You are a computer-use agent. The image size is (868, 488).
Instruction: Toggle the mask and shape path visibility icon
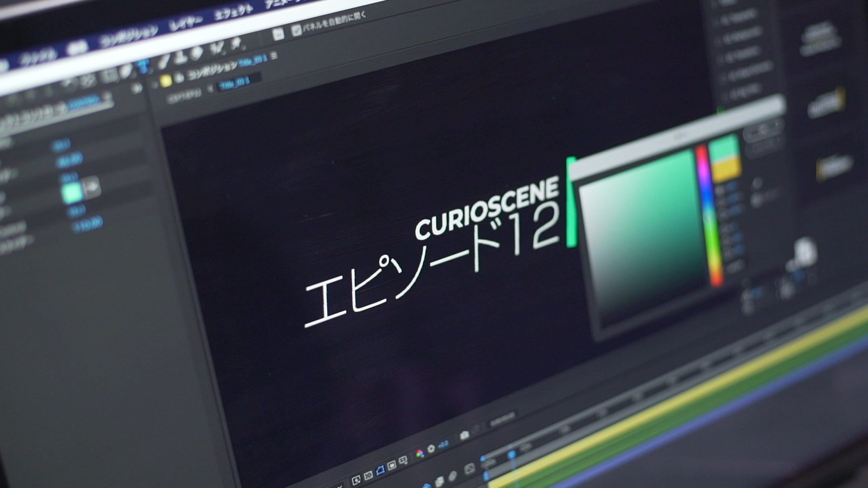click(380, 471)
